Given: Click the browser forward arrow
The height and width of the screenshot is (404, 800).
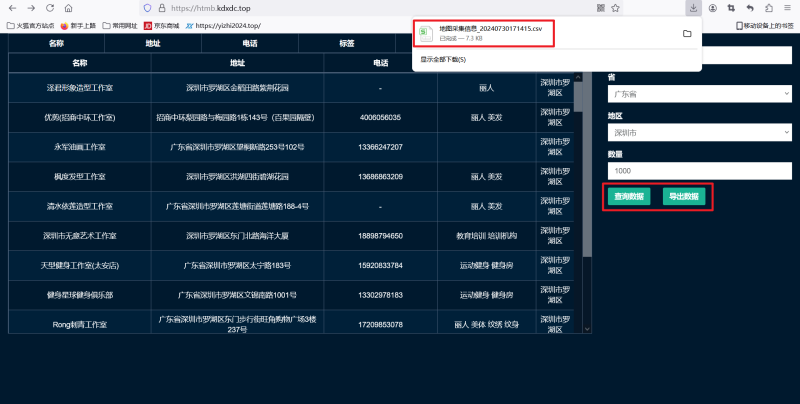Looking at the screenshot, I should pos(33,8).
